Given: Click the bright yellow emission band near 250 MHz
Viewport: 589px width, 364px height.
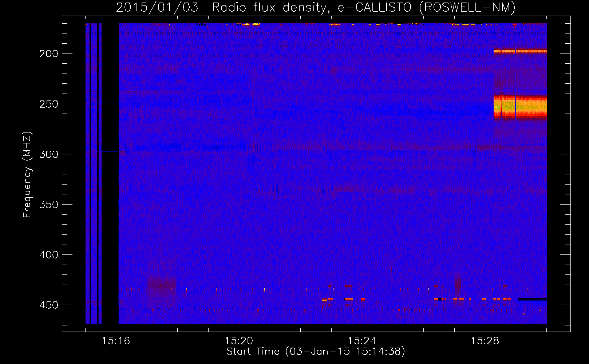Looking at the screenshot, I should (x=520, y=107).
